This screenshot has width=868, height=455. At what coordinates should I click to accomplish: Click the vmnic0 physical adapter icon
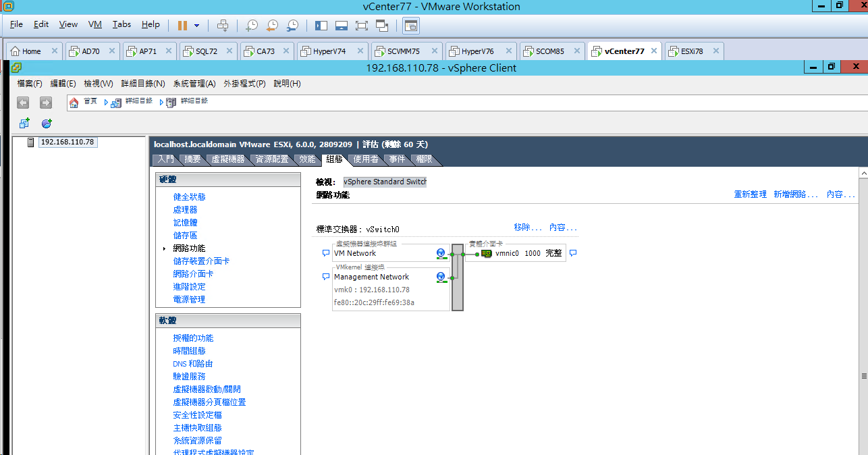pos(486,254)
